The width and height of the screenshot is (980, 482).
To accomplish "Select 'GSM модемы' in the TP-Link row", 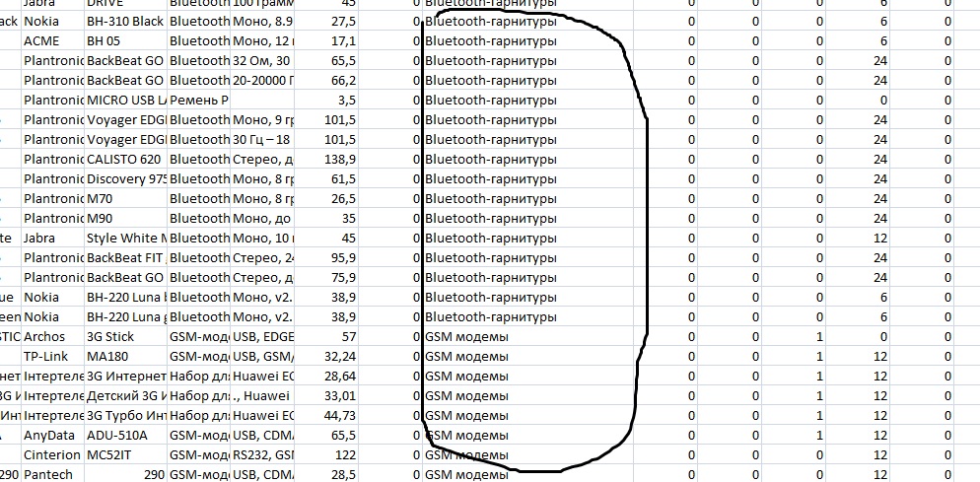I will tap(467, 357).
